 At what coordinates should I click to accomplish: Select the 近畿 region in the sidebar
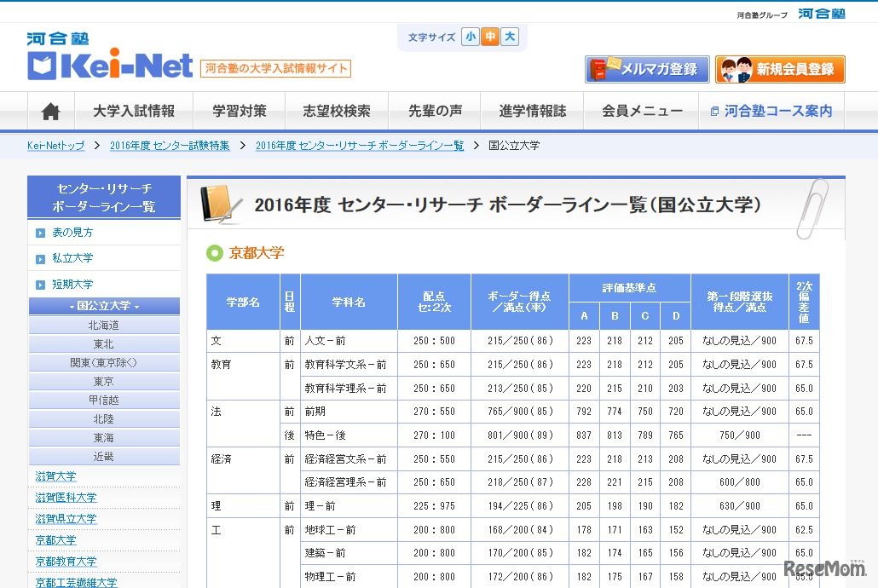[x=104, y=456]
